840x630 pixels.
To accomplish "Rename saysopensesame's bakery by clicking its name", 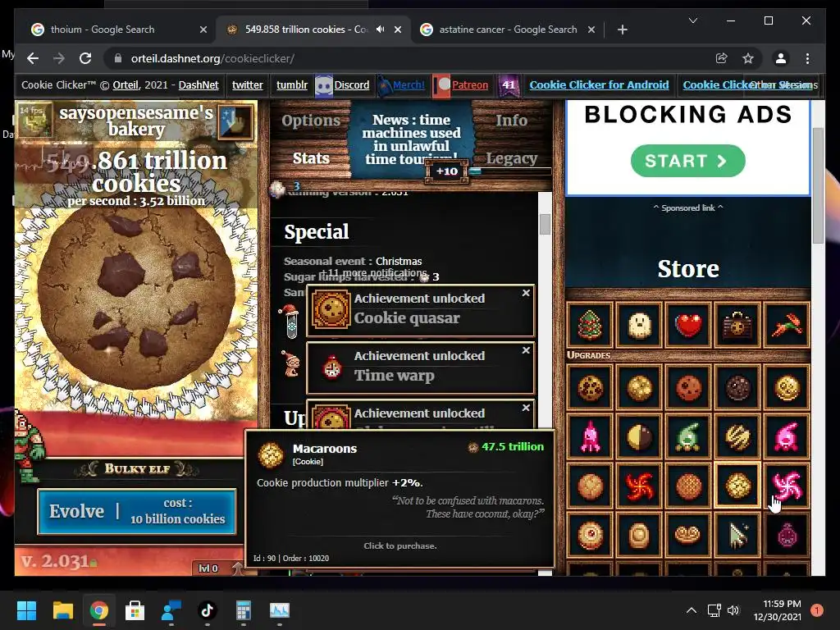I will point(136,121).
